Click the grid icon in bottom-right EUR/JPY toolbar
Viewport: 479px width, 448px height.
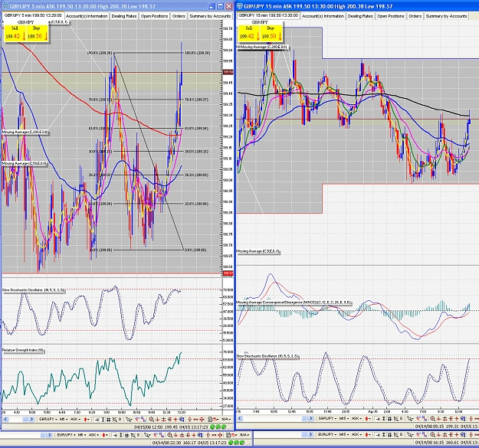[390, 434]
